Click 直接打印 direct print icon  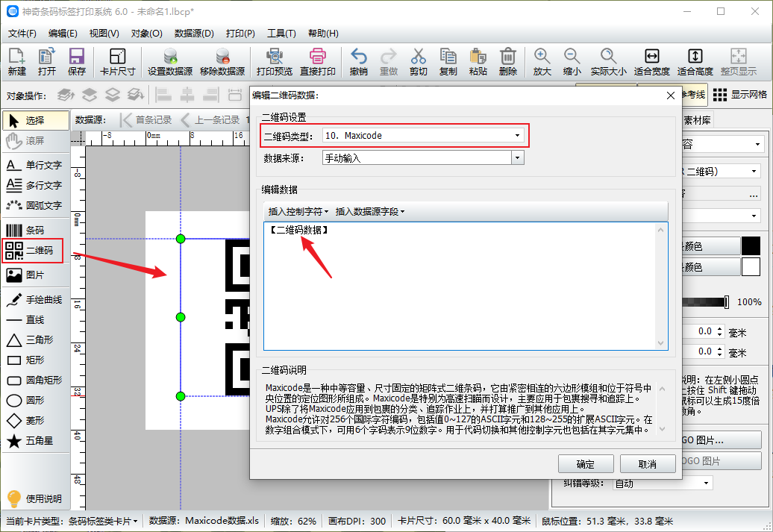tap(318, 62)
